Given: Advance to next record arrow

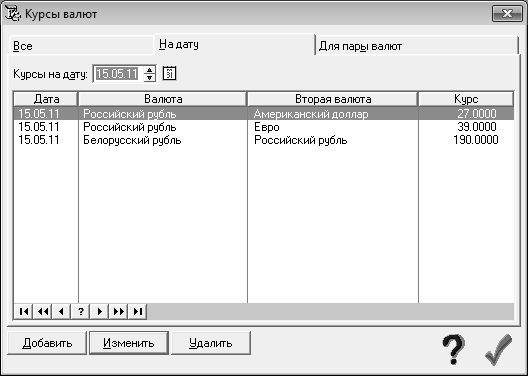Looking at the screenshot, I should pos(99,311).
